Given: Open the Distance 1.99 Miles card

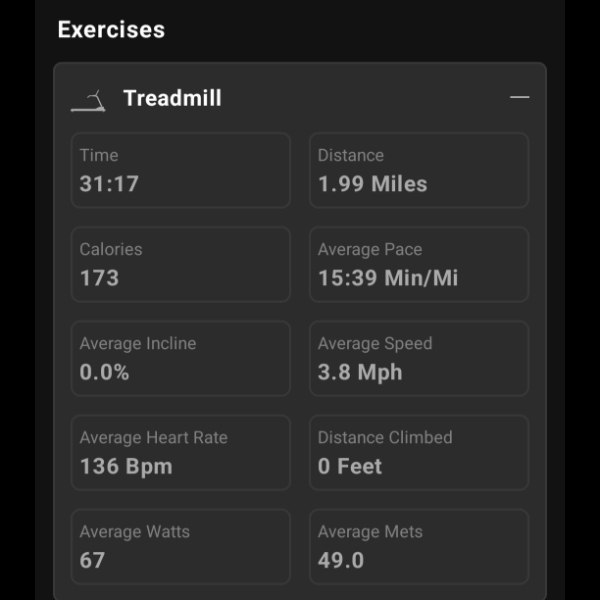Looking at the screenshot, I should coord(419,170).
